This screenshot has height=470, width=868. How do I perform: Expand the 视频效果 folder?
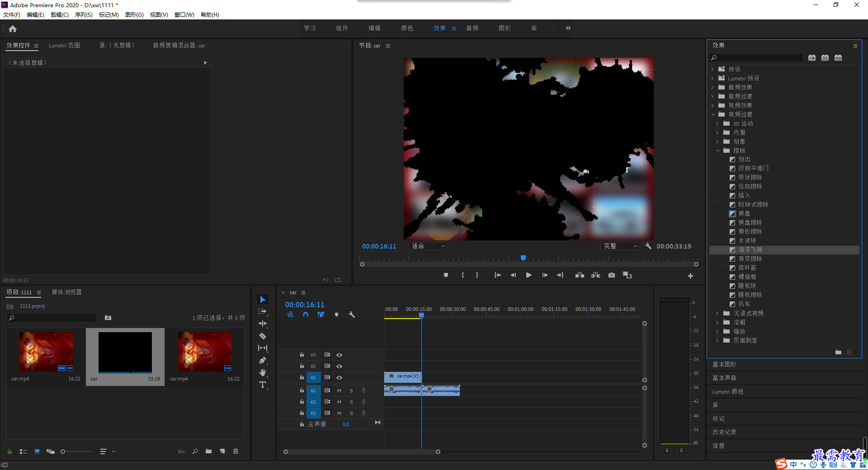(x=712, y=105)
